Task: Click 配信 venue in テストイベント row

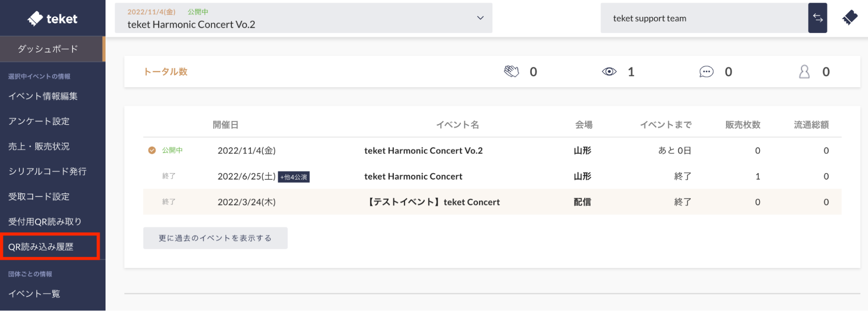Action: [x=582, y=202]
